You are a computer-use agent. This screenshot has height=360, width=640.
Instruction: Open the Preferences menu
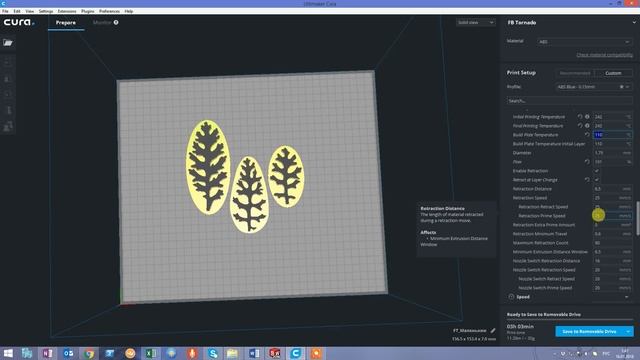[109, 11]
